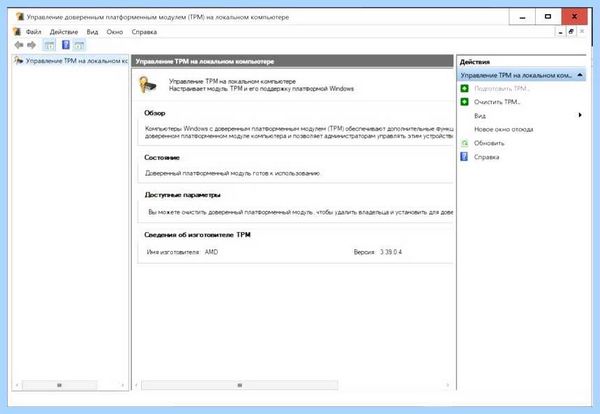
Task: Open the Файл menu
Action: click(33, 32)
